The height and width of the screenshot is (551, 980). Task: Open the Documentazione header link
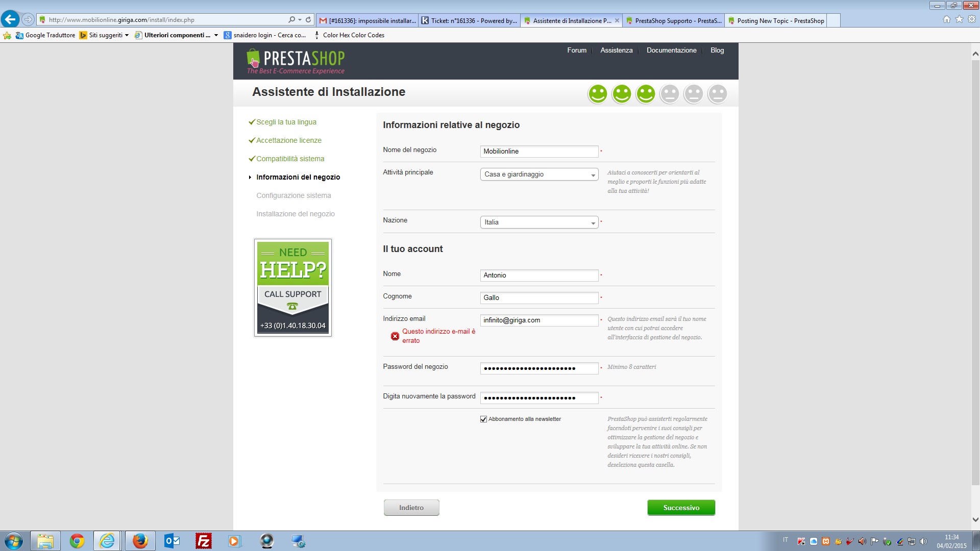pyautogui.click(x=671, y=50)
